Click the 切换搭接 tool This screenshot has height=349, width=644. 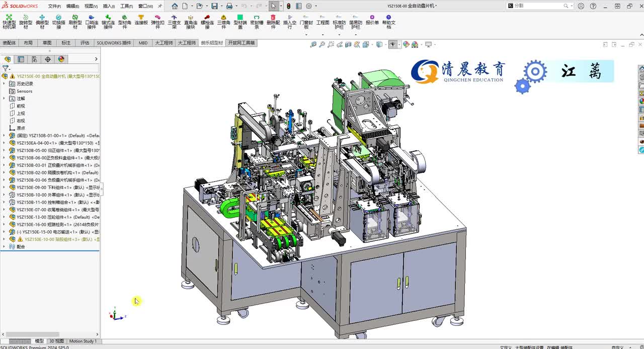pos(58,22)
